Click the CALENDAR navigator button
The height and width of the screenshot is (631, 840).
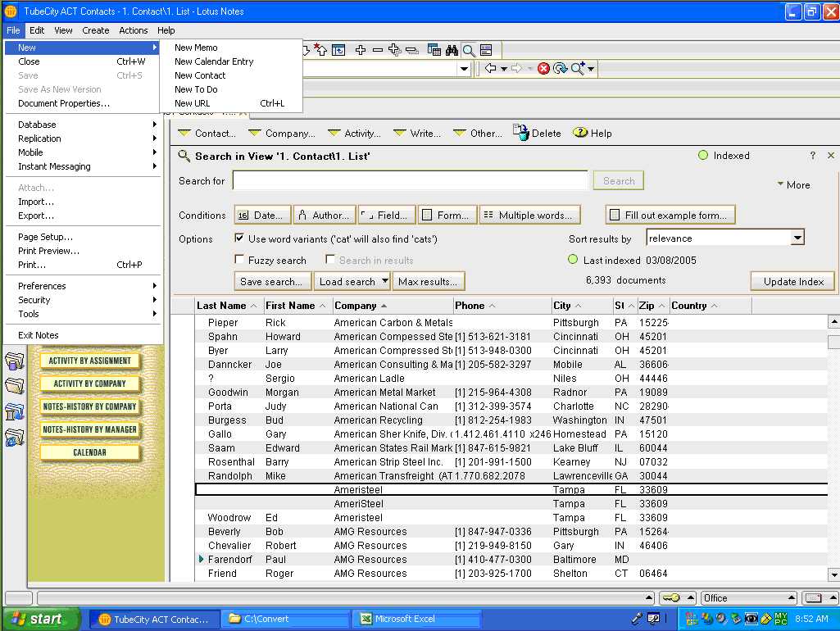click(x=89, y=452)
